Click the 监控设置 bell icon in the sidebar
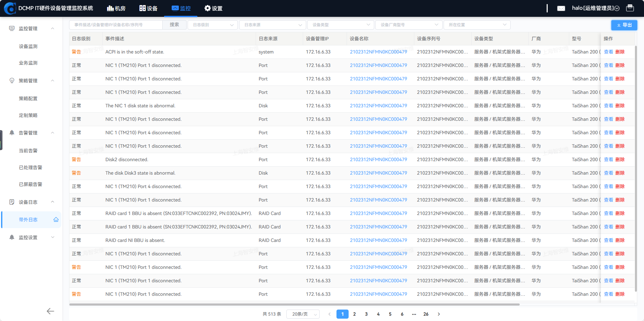 (x=12, y=238)
